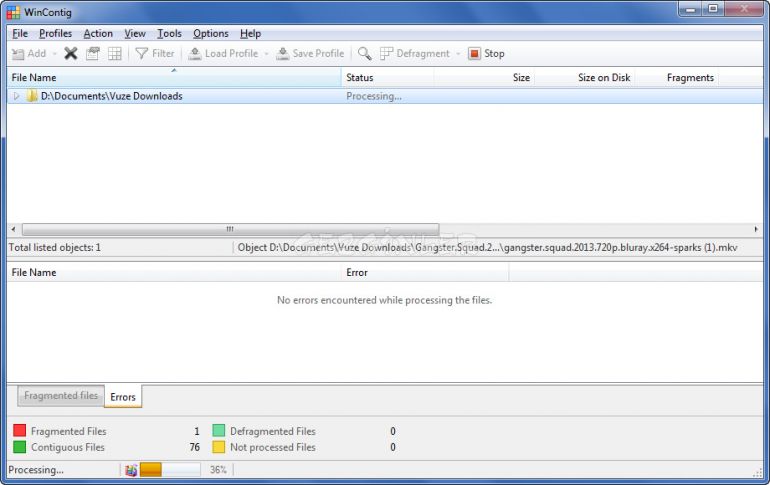Click the magnifying glass analyze icon
The image size is (770, 485).
(x=364, y=53)
